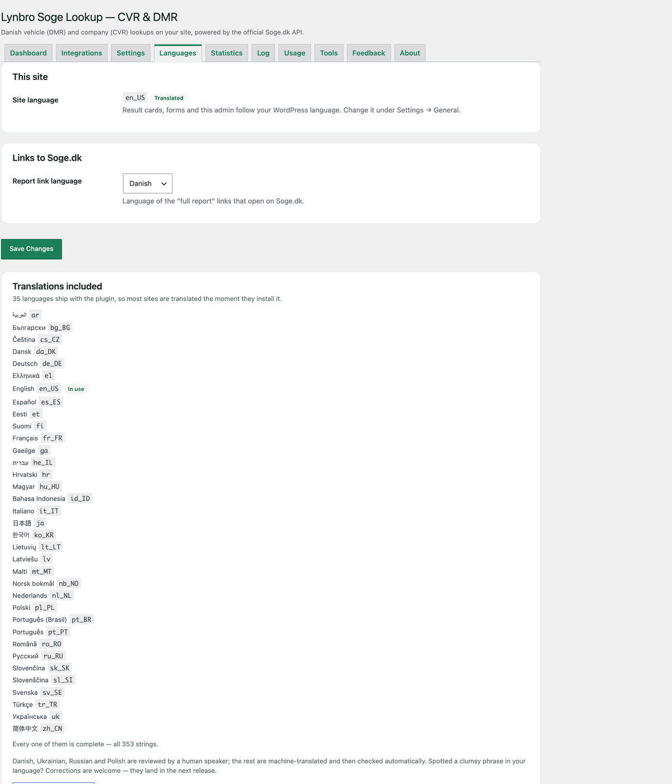Image resolution: width=672 pixels, height=784 pixels.
Task: Click the en_US site language code
Action: tap(135, 97)
